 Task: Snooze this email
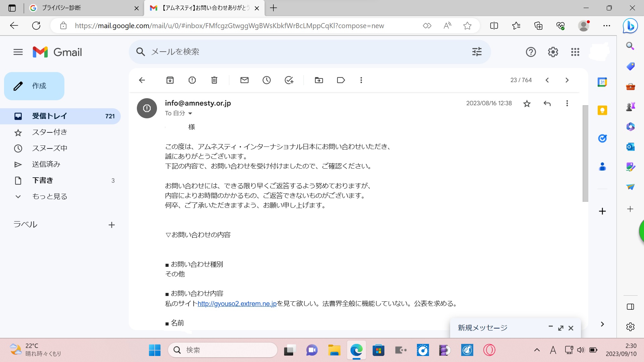(x=267, y=80)
